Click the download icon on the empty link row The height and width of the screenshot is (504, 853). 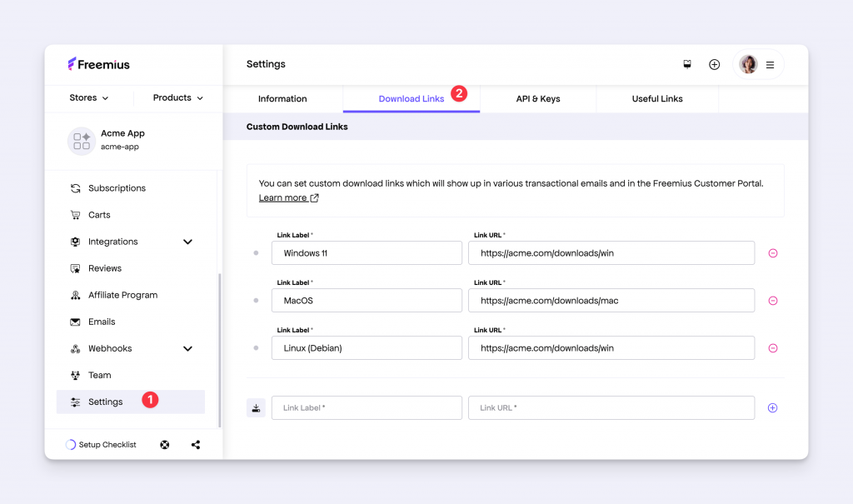(x=256, y=407)
